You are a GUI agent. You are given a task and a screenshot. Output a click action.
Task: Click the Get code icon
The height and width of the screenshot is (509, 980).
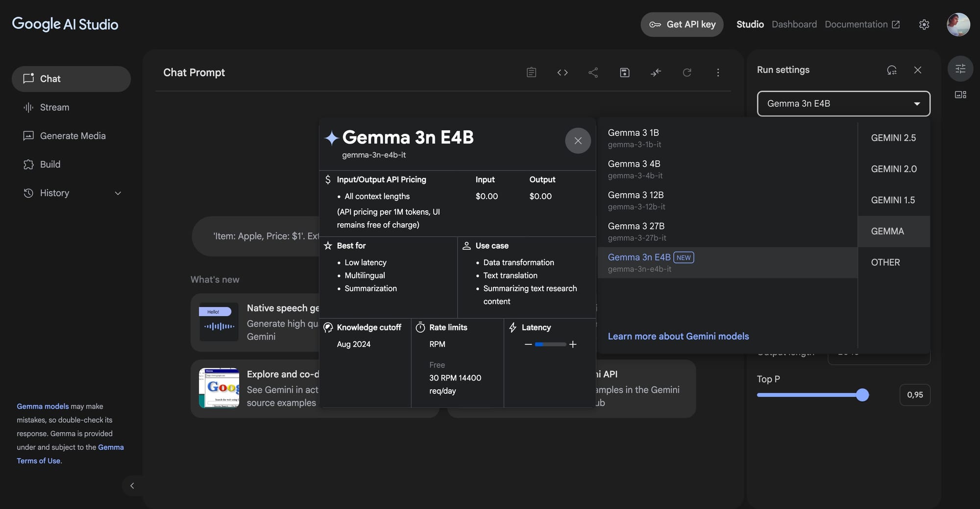click(563, 72)
